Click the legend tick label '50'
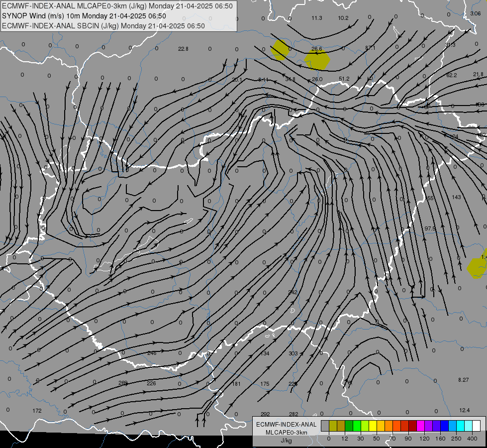Screen dimensions: 487x448 pos(377,439)
